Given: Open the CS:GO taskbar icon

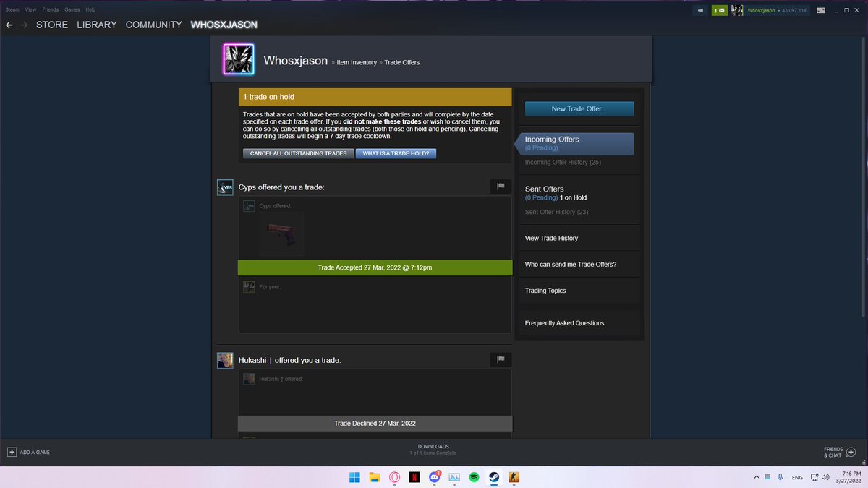Looking at the screenshot, I should coord(513,477).
